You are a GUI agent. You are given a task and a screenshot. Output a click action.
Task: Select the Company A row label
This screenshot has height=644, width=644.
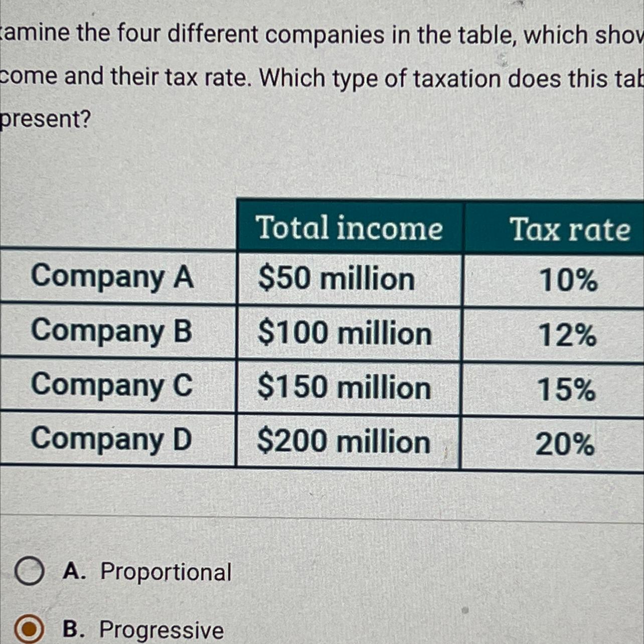point(112,276)
